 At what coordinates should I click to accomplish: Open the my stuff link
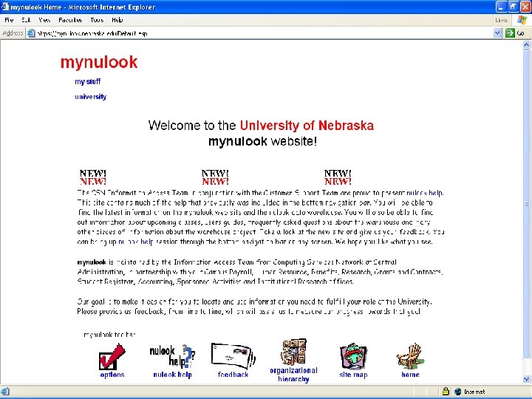click(87, 81)
